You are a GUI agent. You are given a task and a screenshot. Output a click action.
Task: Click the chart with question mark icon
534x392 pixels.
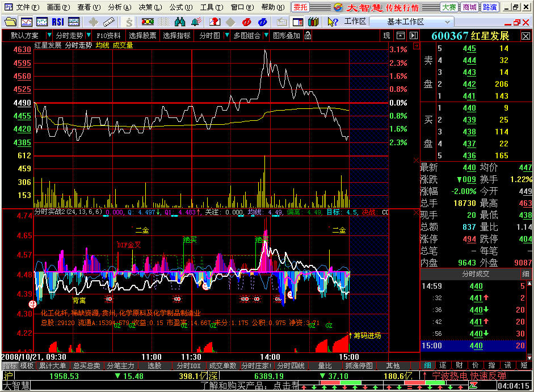click(215, 22)
